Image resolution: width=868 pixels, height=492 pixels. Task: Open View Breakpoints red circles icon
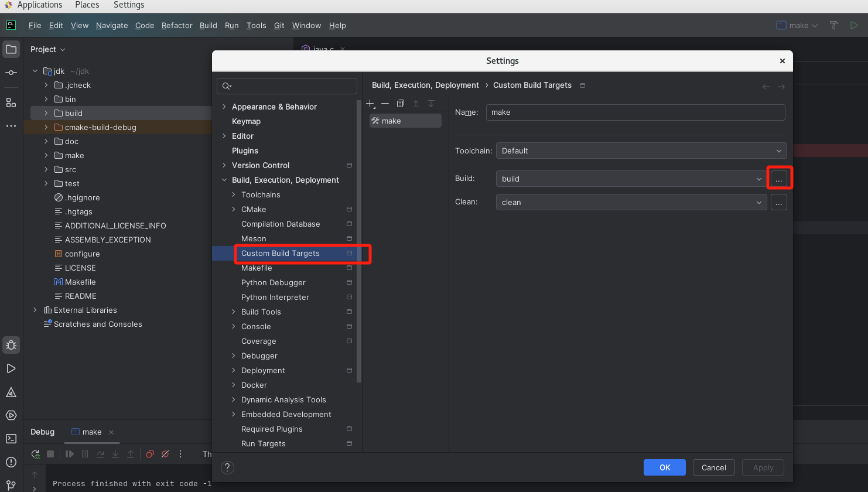[150, 454]
